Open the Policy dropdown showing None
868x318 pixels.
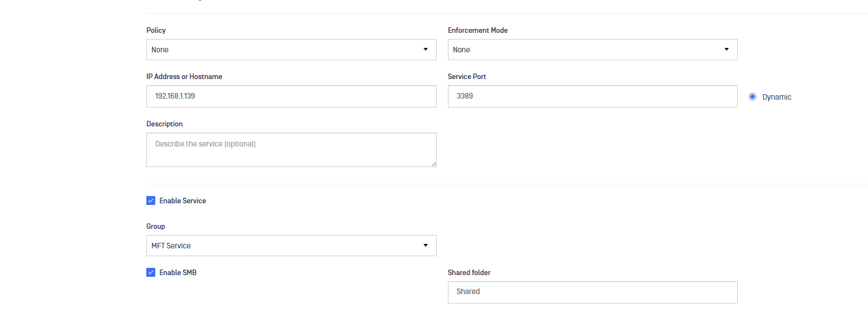tap(291, 50)
